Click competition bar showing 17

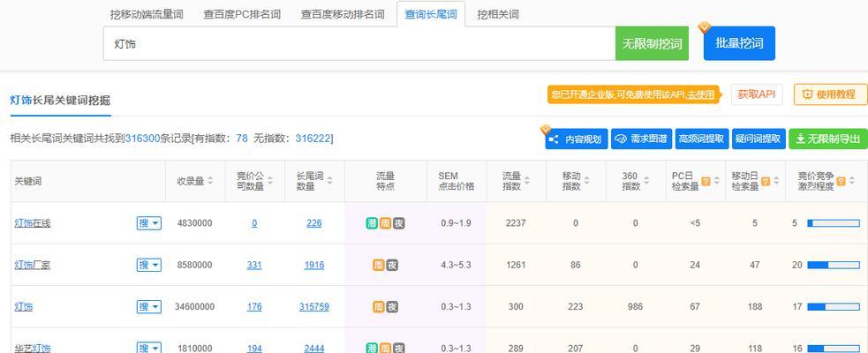834,306
